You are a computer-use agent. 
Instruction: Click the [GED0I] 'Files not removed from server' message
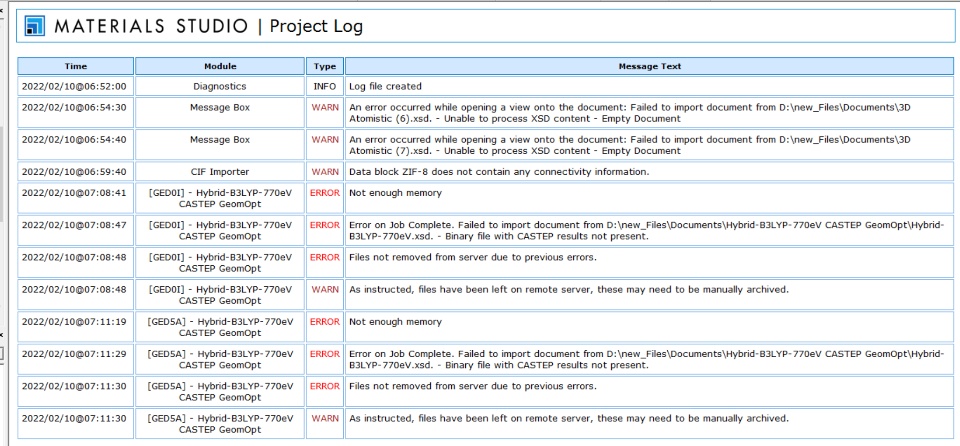(x=649, y=263)
